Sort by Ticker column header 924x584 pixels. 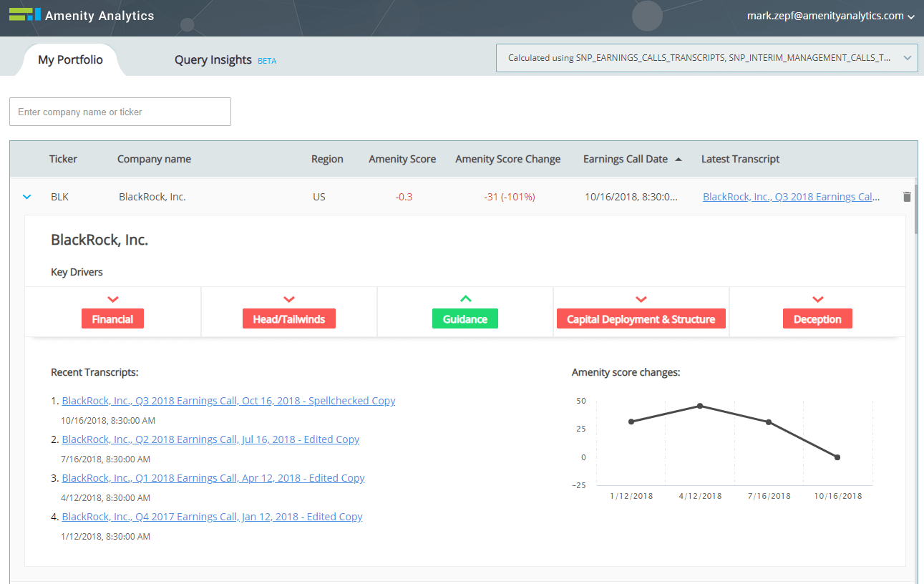pyautogui.click(x=63, y=159)
